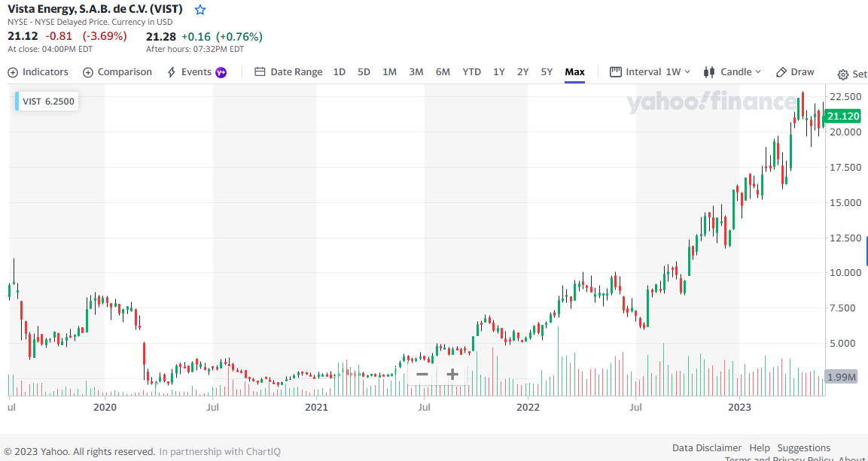The width and height of the screenshot is (868, 461).
Task: Zoom in with the plus button
Action: 452,375
